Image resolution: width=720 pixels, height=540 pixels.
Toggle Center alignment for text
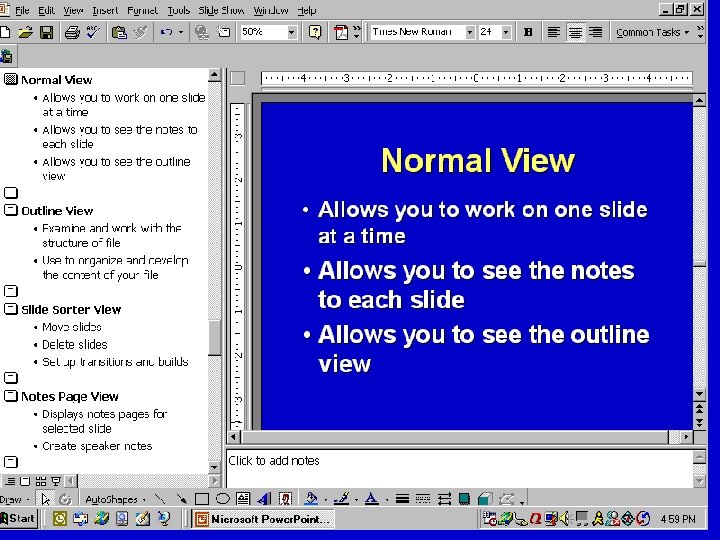click(x=575, y=32)
